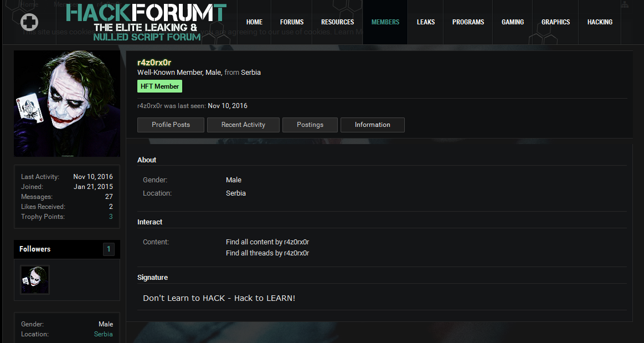Click the Joined date Jan 21, 2015

(93, 187)
